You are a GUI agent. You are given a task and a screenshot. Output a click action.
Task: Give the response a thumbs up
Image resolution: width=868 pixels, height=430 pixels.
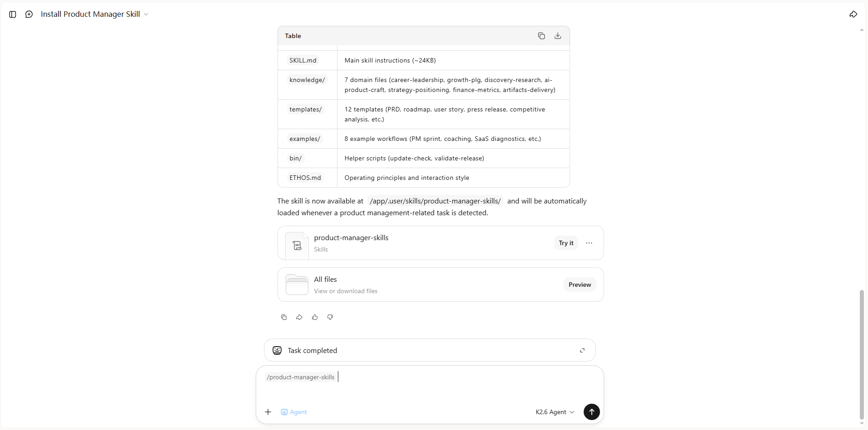click(315, 317)
